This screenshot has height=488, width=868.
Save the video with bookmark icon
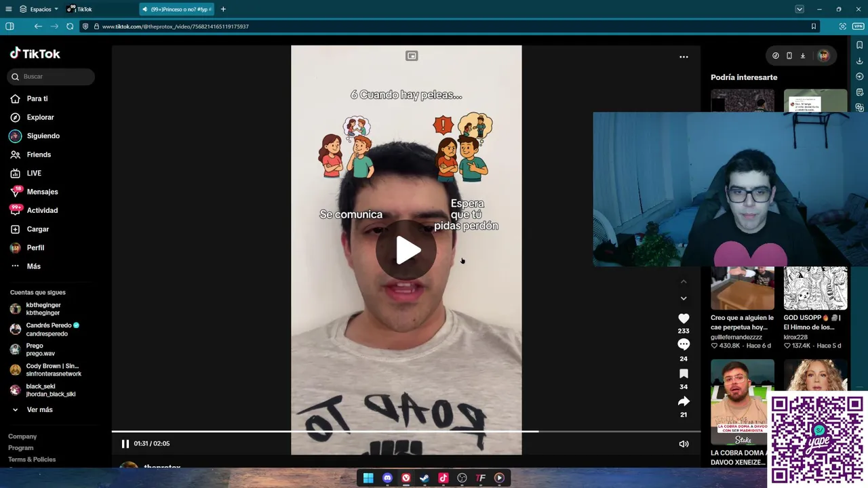coord(684,373)
